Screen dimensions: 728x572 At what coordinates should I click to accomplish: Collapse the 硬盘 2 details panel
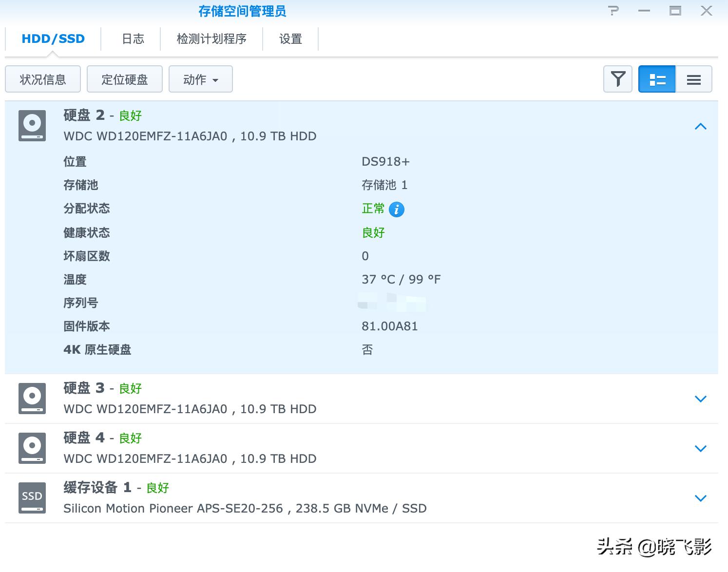[x=700, y=126]
